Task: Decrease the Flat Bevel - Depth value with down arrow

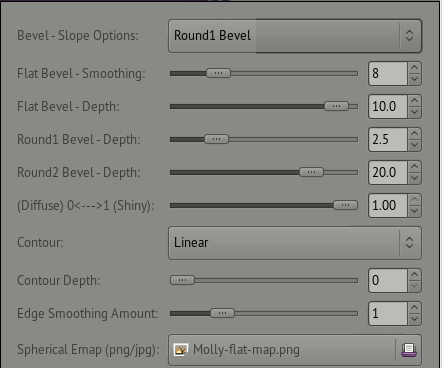Action: pyautogui.click(x=414, y=112)
